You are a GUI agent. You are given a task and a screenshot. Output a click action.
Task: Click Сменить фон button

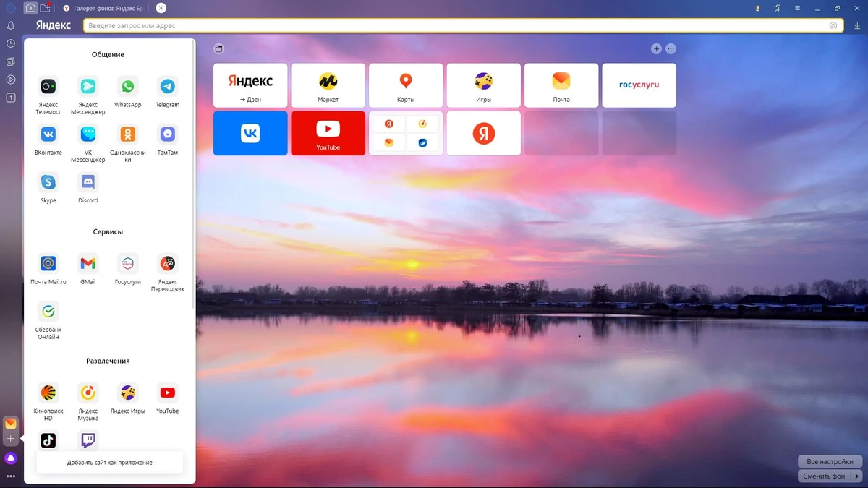[824, 476]
